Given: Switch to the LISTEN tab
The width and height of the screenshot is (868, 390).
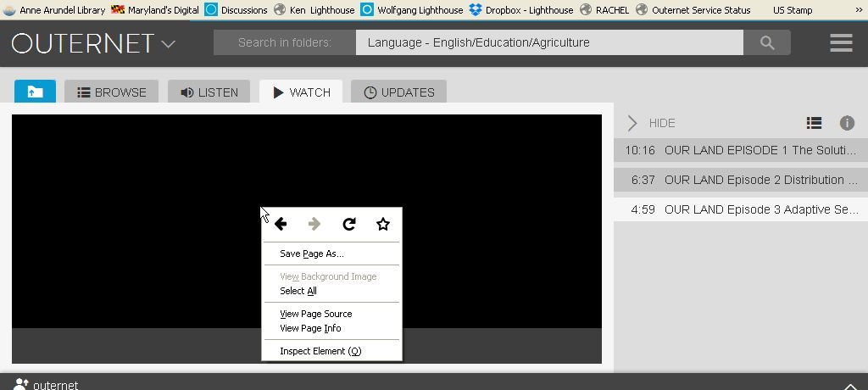Looking at the screenshot, I should [209, 92].
